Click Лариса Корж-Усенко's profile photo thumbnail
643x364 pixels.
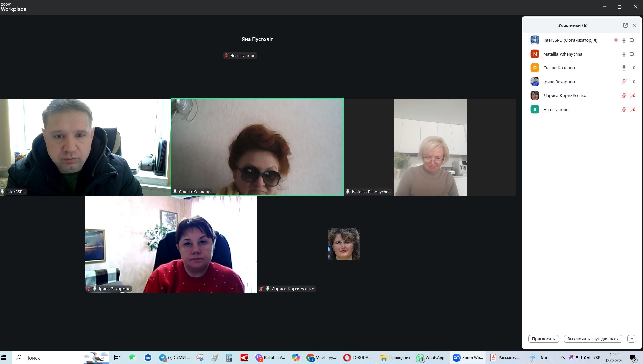[343, 244]
